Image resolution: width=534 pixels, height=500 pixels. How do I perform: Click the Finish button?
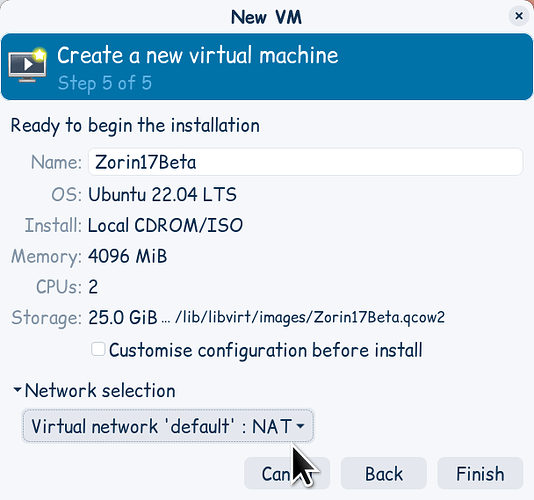point(480,473)
